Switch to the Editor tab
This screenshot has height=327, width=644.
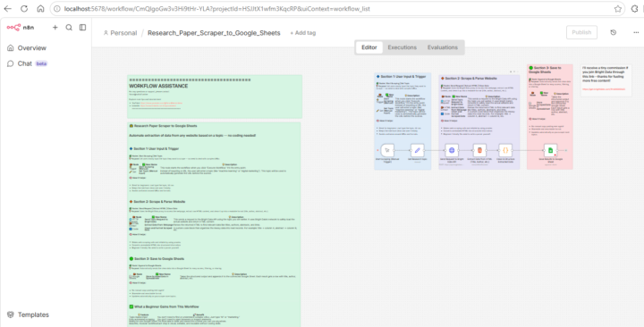369,47
